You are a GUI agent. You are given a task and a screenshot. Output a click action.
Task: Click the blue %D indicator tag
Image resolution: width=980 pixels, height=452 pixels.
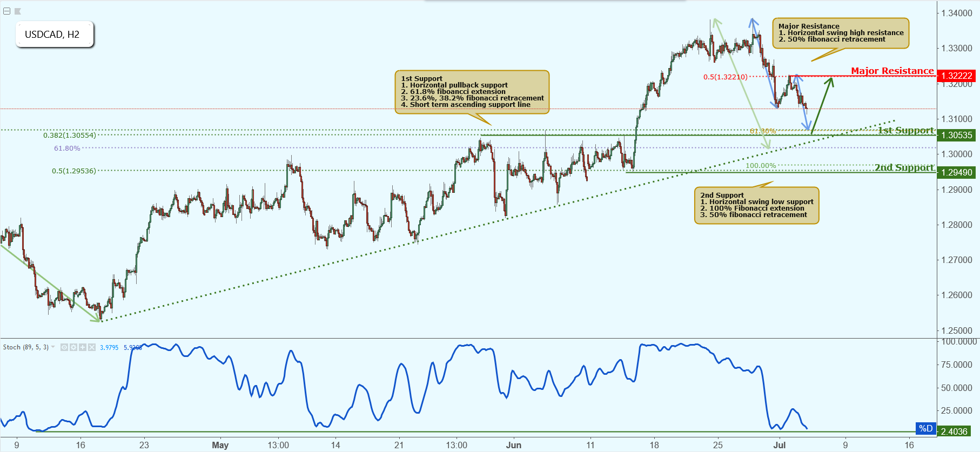coord(926,429)
